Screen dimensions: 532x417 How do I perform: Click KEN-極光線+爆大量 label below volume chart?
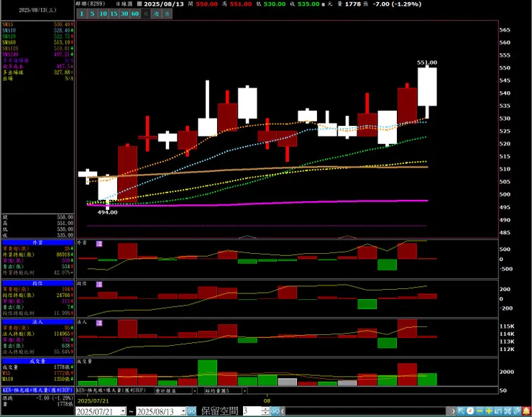click(111, 390)
